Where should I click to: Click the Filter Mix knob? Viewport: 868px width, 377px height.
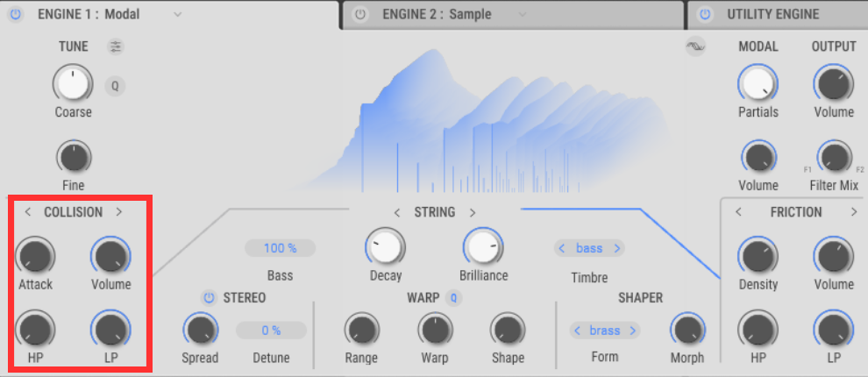point(834,158)
